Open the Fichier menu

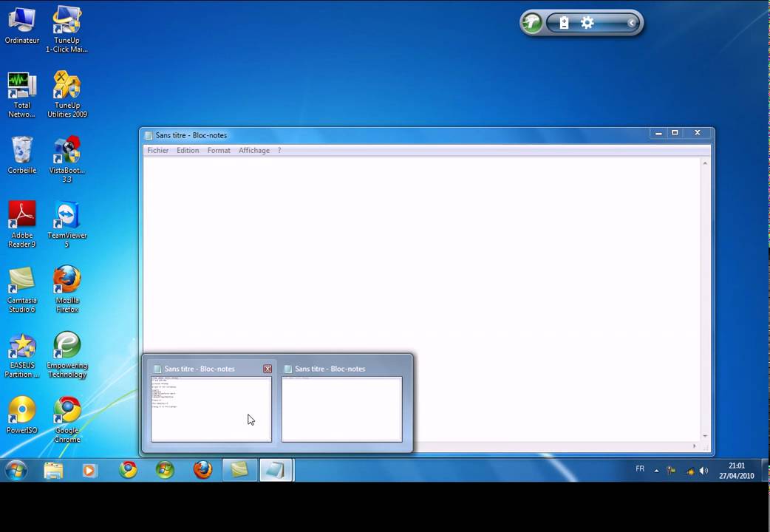click(x=157, y=150)
